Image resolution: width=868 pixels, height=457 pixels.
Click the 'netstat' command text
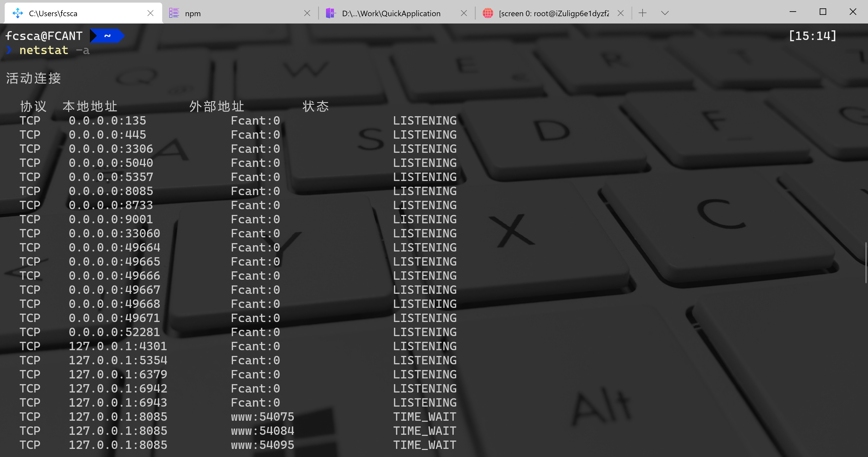tap(44, 50)
